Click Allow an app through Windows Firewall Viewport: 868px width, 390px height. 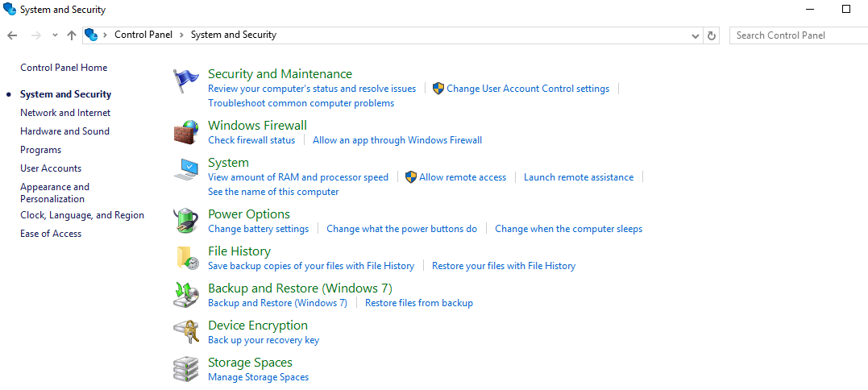click(397, 140)
